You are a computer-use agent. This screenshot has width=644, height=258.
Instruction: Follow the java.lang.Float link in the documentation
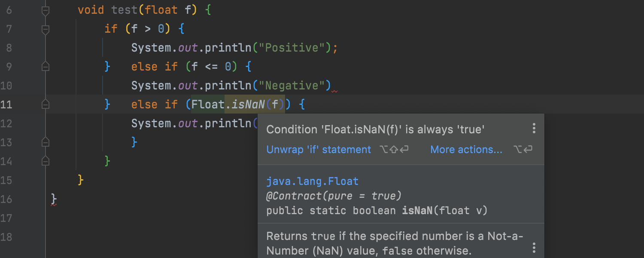pos(312,181)
